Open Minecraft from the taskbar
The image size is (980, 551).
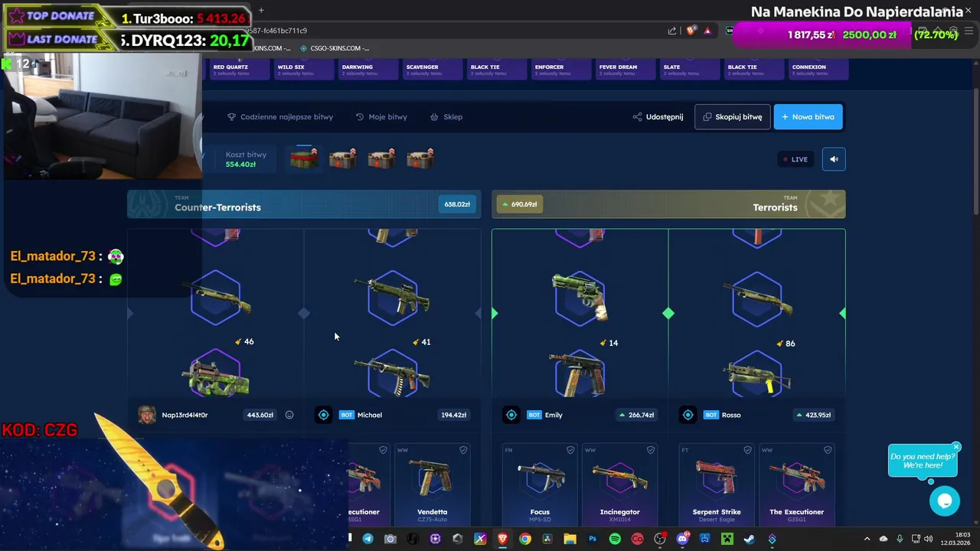click(727, 539)
